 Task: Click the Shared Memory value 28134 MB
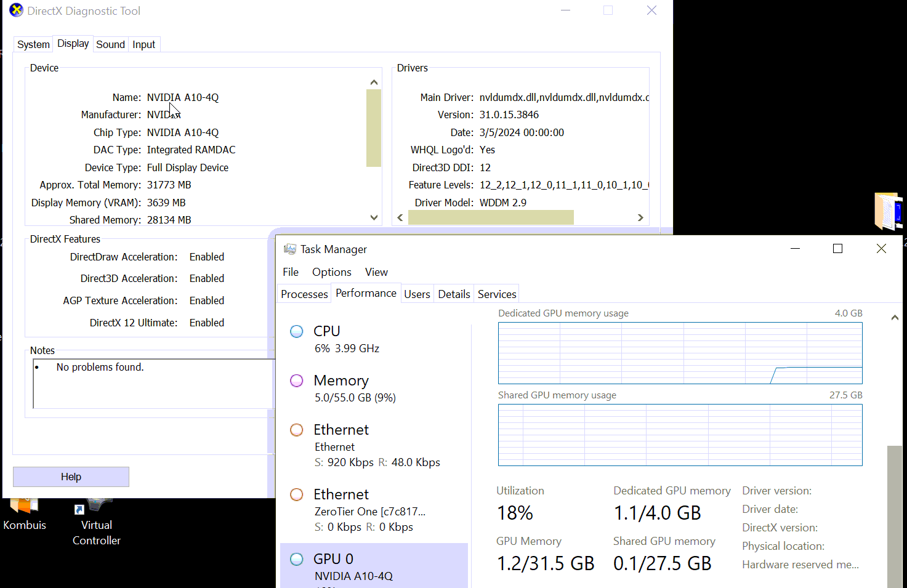click(x=169, y=220)
